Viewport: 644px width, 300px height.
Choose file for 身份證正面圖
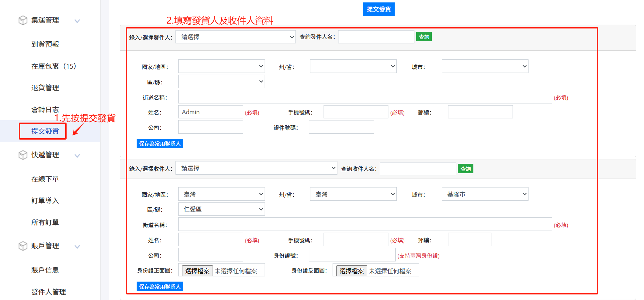tap(197, 271)
